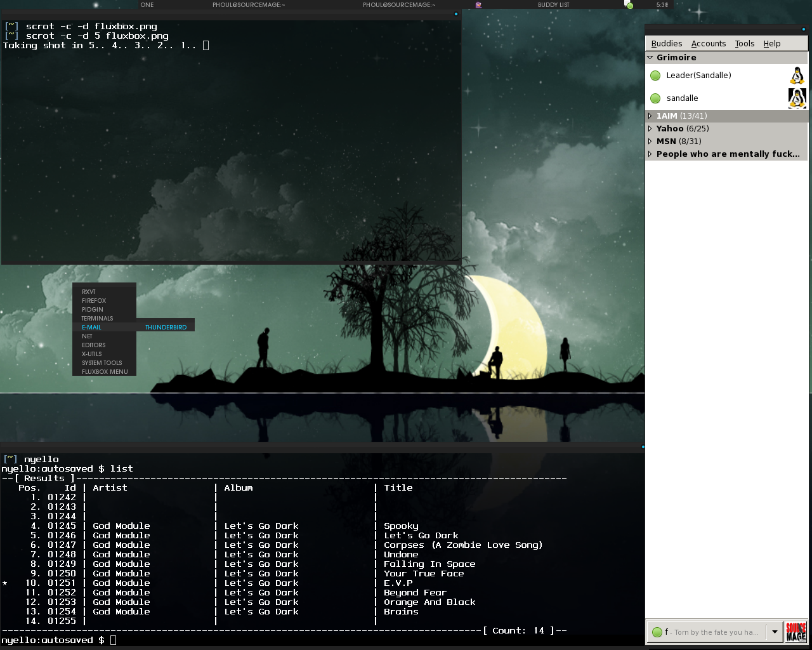This screenshot has height=650, width=812.
Task: Click the green online icon next to sandalle
Action: point(656,98)
